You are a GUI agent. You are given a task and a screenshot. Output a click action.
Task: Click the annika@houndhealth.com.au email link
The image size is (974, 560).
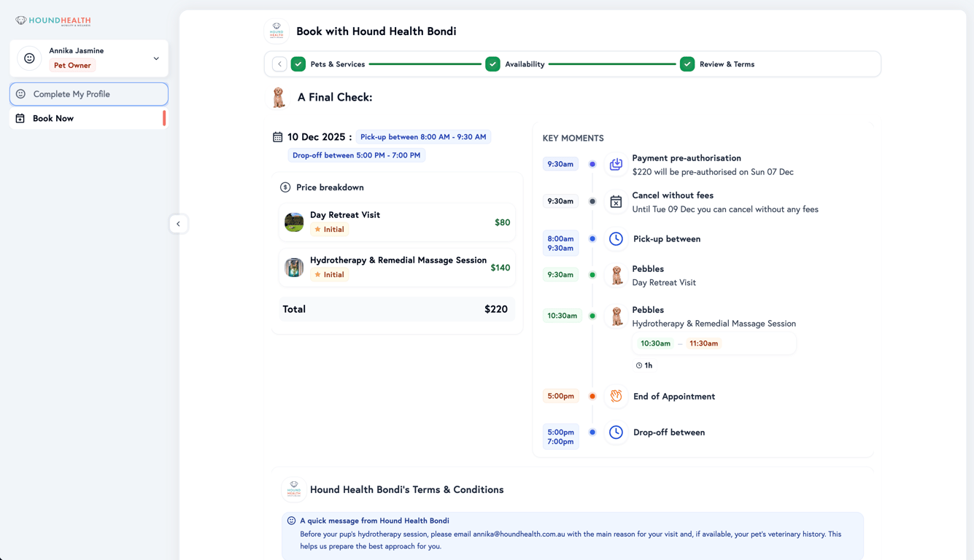click(519, 534)
